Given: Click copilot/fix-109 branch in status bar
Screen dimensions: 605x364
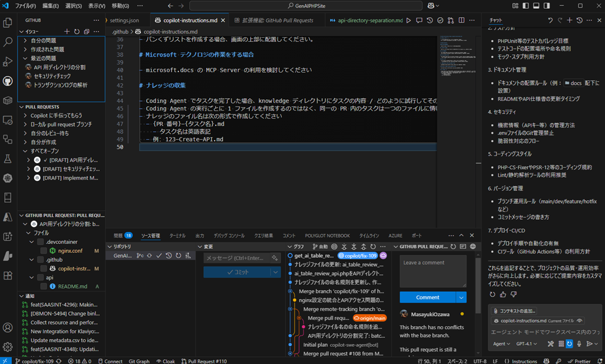Looking at the screenshot, I should [34, 361].
